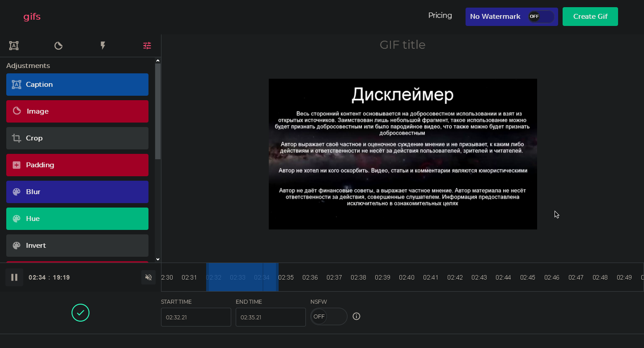Jump to 02:40 on the timeline
The image size is (644, 348).
tap(407, 277)
